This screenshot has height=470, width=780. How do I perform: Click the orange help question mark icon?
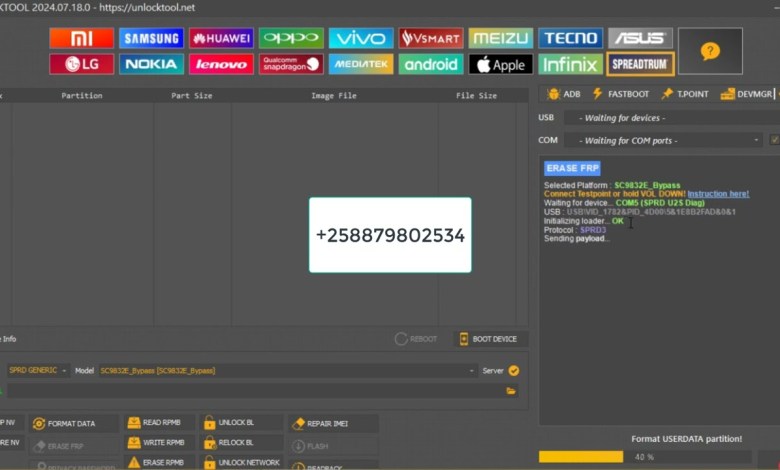tap(710, 51)
